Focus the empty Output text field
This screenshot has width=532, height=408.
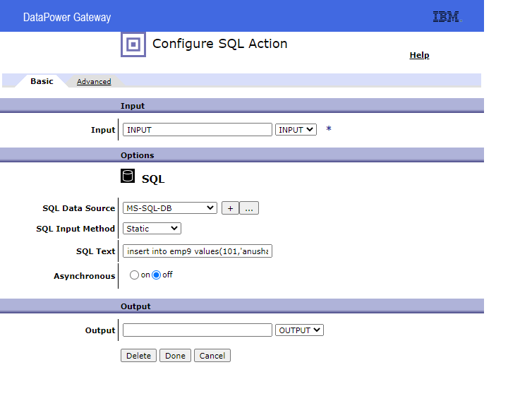(198, 330)
